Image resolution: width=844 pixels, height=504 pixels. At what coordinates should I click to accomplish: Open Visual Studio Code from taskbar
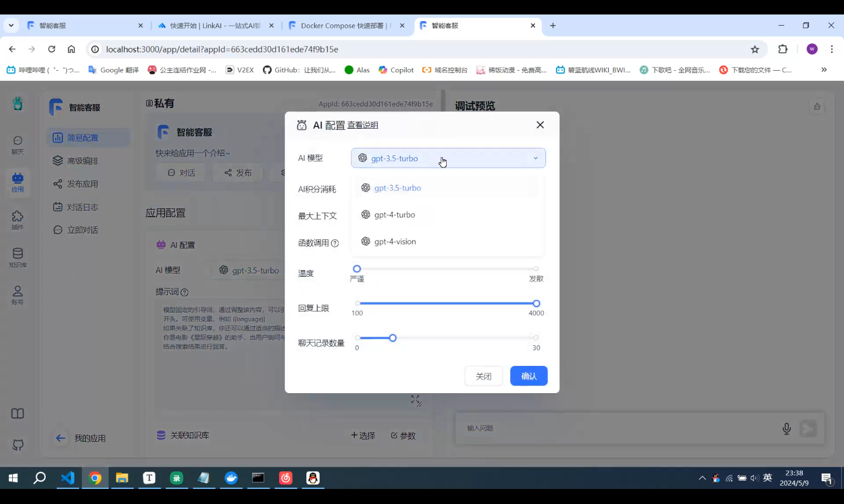pos(67,478)
